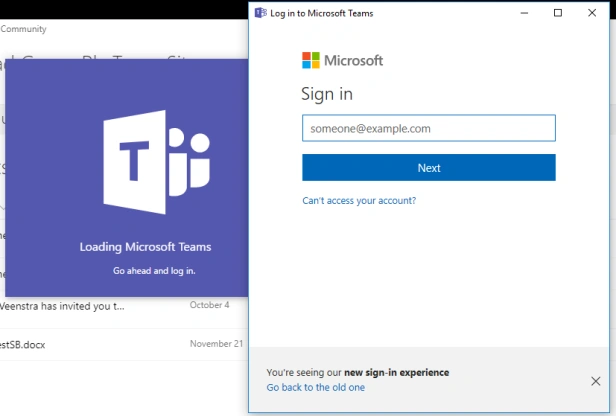Image resolution: width=616 pixels, height=416 pixels.
Task: Dismiss the new sign-in experience banner
Action: pos(596,381)
